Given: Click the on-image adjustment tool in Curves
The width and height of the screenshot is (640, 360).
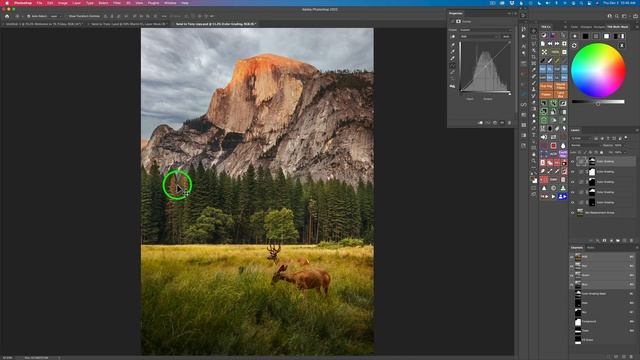Looking at the screenshot, I should [453, 36].
